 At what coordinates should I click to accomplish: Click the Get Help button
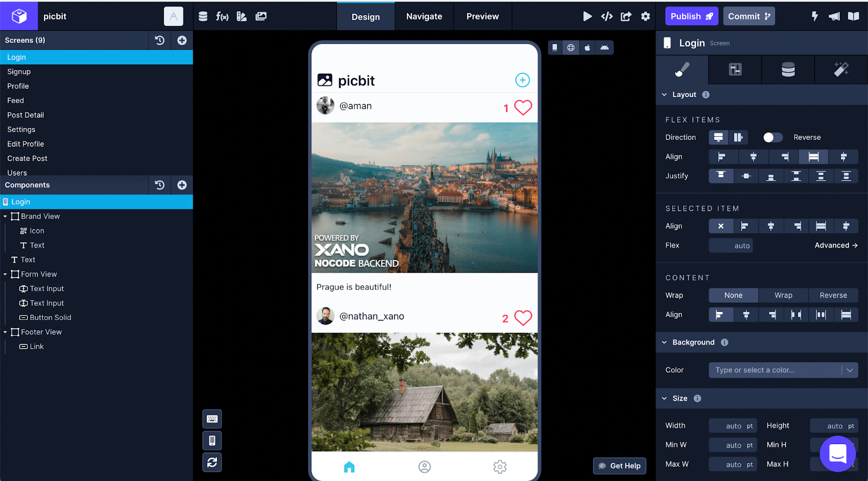pos(619,466)
